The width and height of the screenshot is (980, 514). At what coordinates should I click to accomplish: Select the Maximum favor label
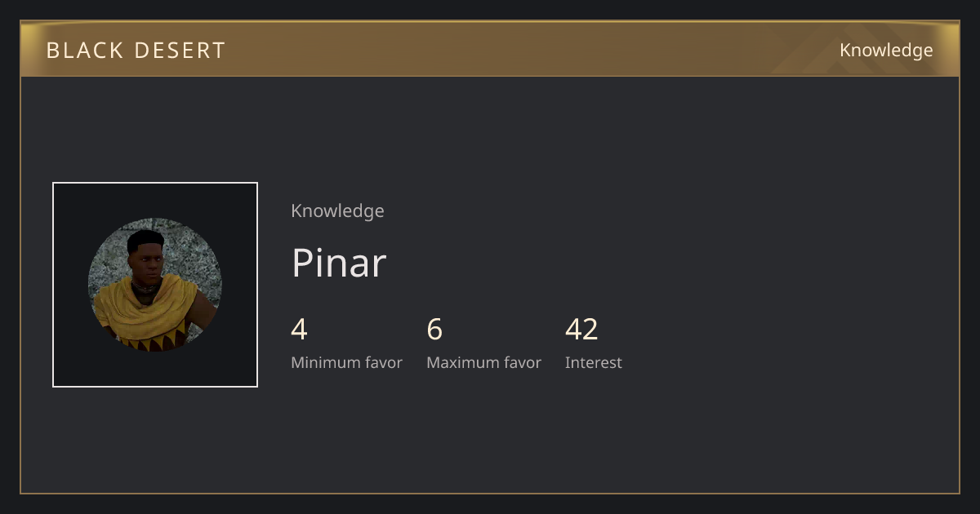483,362
